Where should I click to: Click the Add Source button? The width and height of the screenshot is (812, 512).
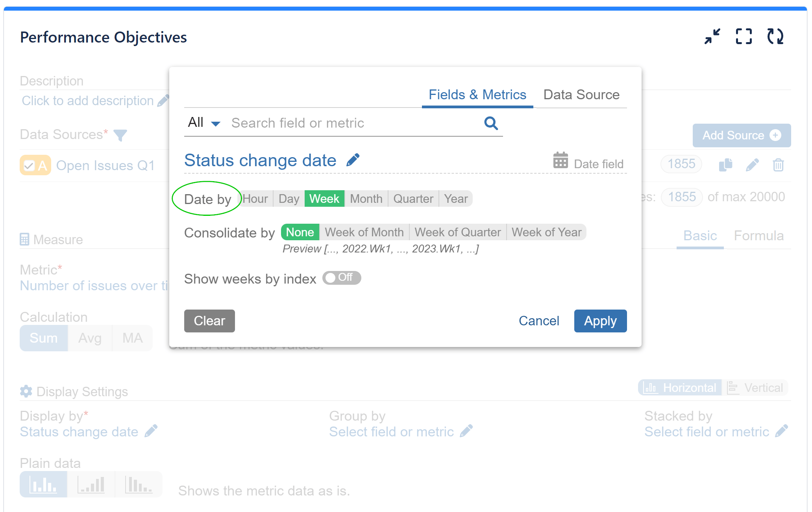(x=742, y=135)
